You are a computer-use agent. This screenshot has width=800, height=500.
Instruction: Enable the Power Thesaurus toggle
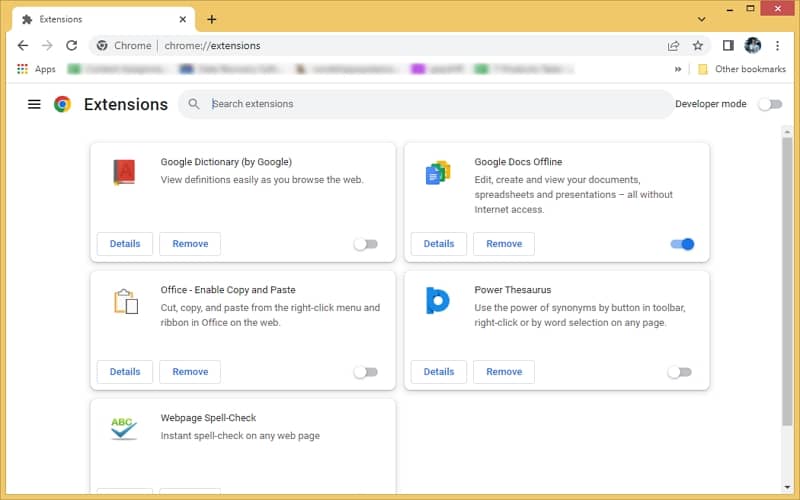(x=679, y=372)
